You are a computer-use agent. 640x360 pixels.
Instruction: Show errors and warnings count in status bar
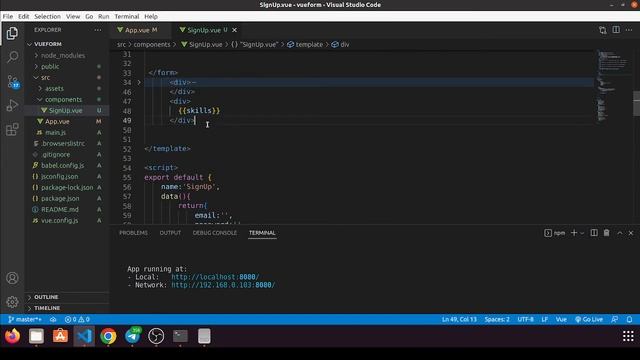77,319
